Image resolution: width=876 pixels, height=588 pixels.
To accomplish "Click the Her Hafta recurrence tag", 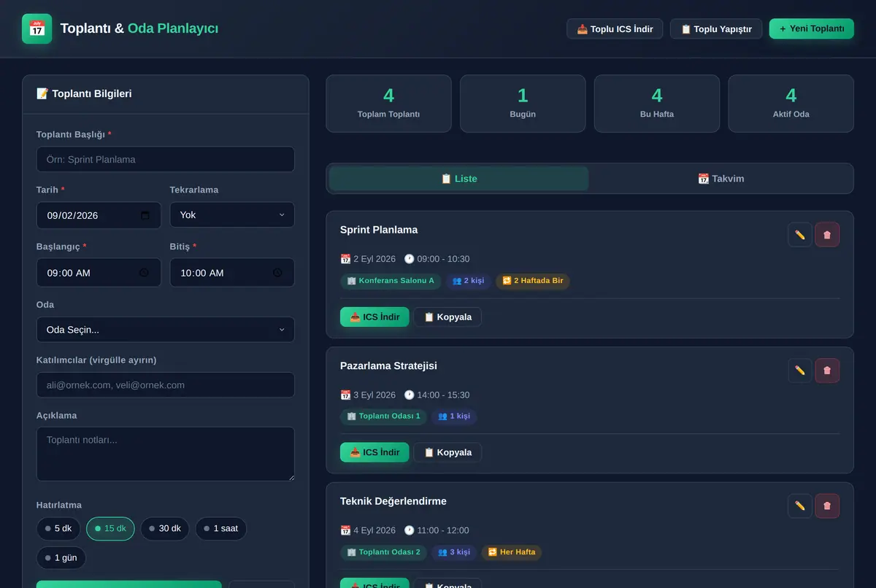I will [511, 552].
